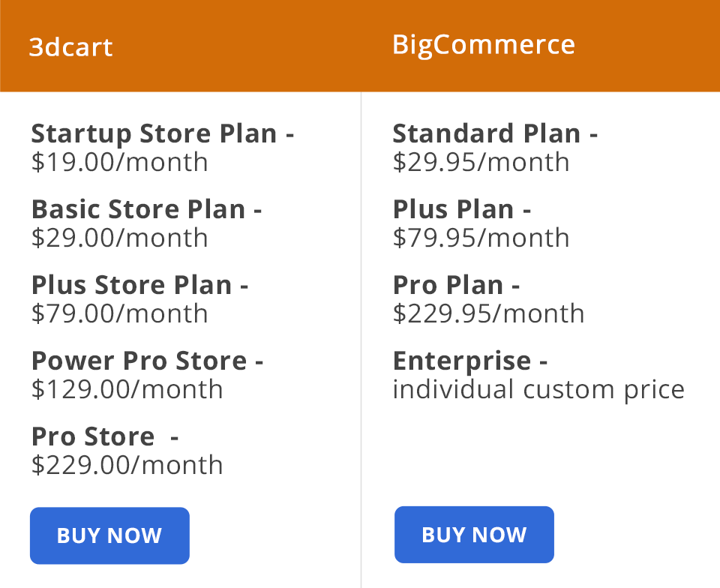Click the $29.95/month price text
720x588 pixels.
point(481,162)
